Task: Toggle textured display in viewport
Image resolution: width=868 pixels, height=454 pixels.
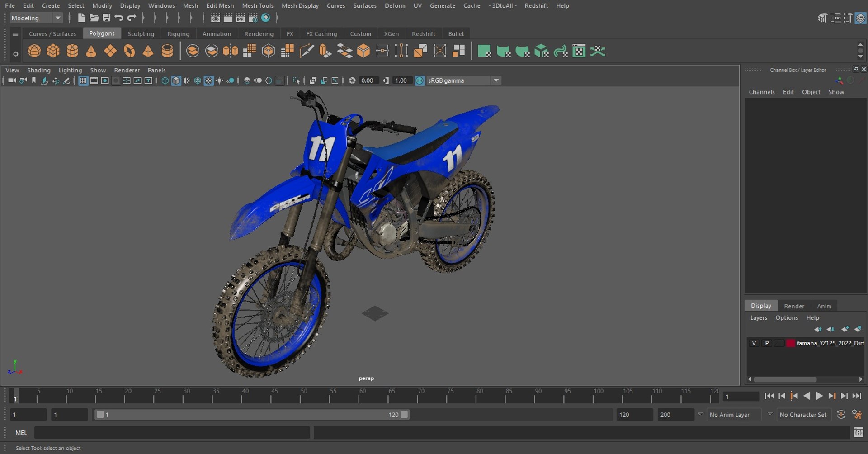Action: [208, 80]
